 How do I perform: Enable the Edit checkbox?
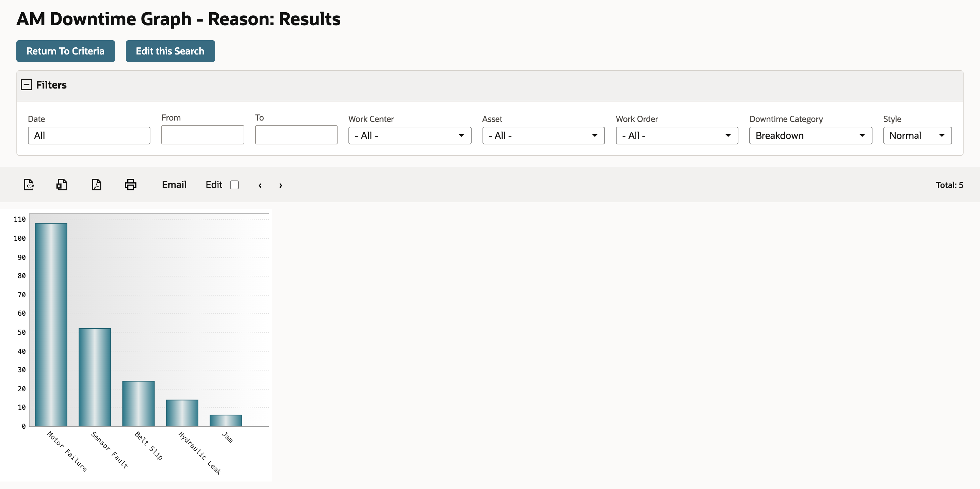click(x=234, y=185)
